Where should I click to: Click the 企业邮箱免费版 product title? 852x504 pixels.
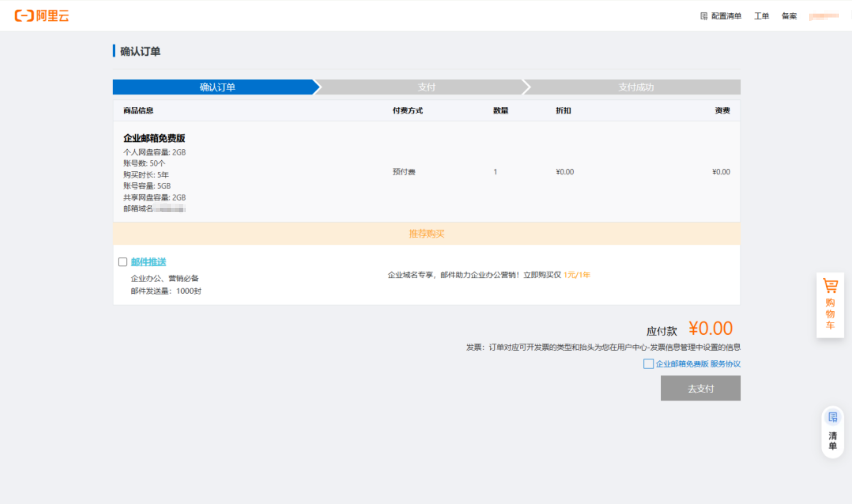pos(154,138)
